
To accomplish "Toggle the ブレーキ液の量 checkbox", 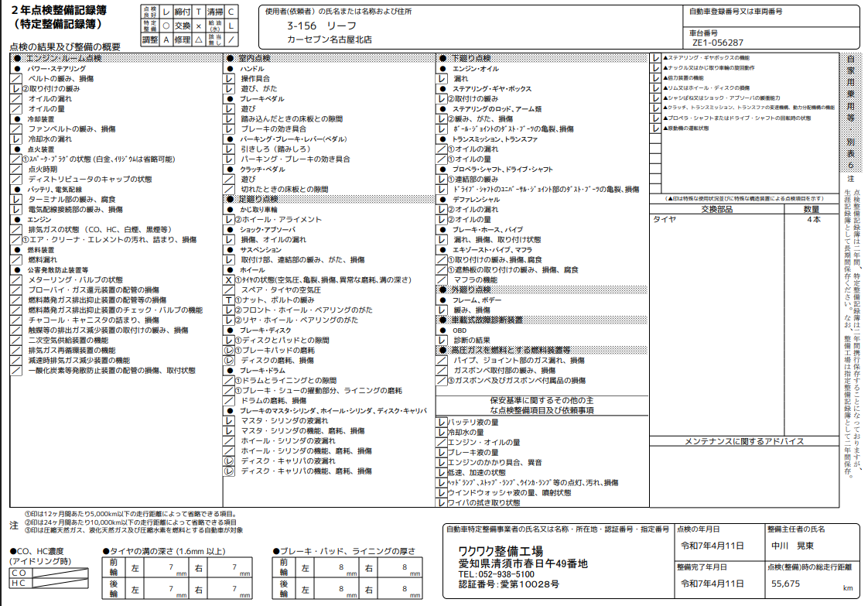I will [442, 453].
